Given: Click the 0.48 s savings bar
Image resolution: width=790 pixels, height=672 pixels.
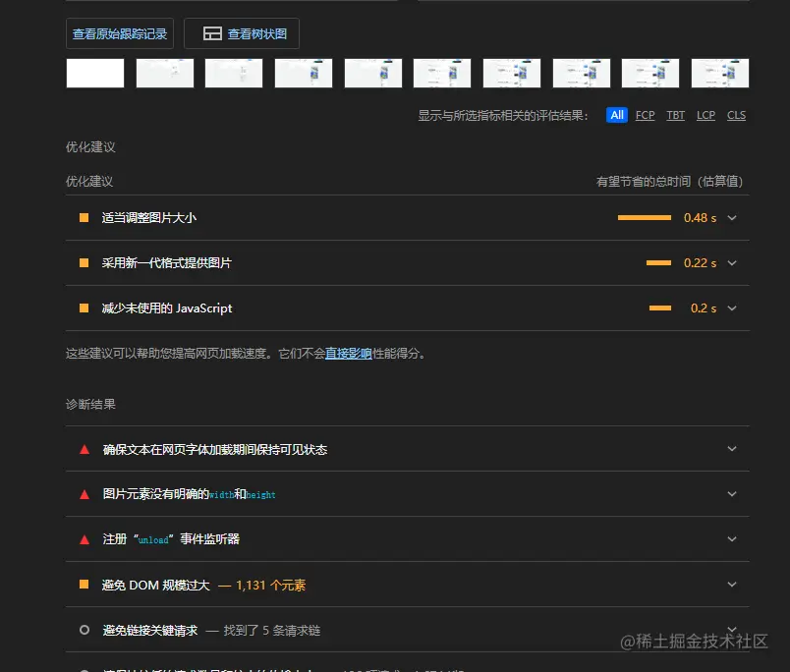Looking at the screenshot, I should pos(645,218).
